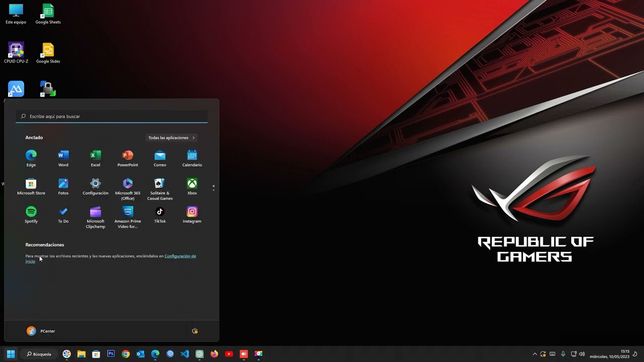Click the Windows Start button
Screen dimensions: 644x362
pos(11,354)
